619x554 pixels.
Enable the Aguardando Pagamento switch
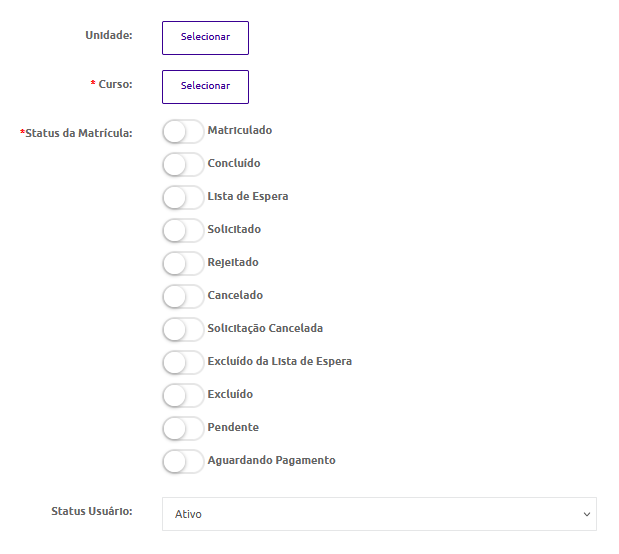[x=183, y=461]
